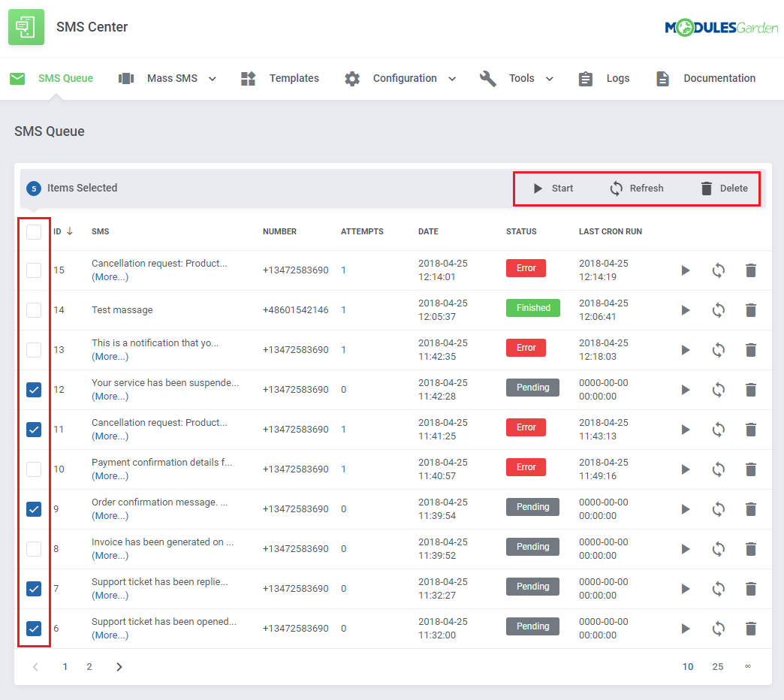Open More link for SMS ID 15

coord(110,277)
